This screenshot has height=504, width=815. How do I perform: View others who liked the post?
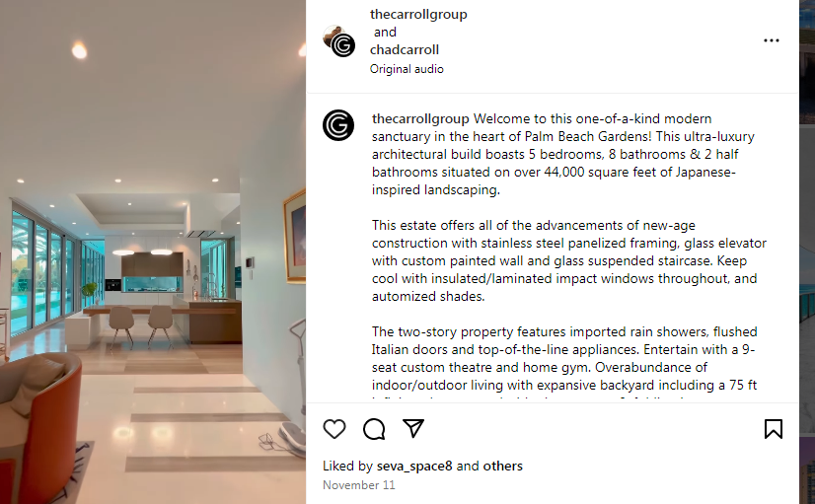(502, 467)
